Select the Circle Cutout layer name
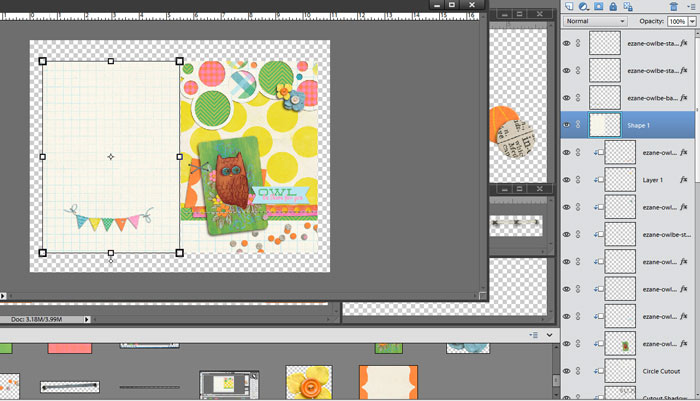 661,371
